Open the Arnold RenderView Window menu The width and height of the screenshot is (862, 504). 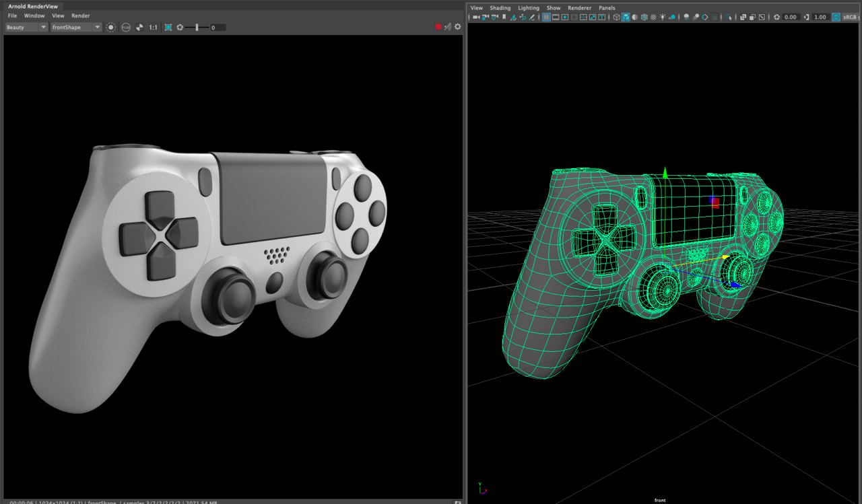tap(34, 15)
